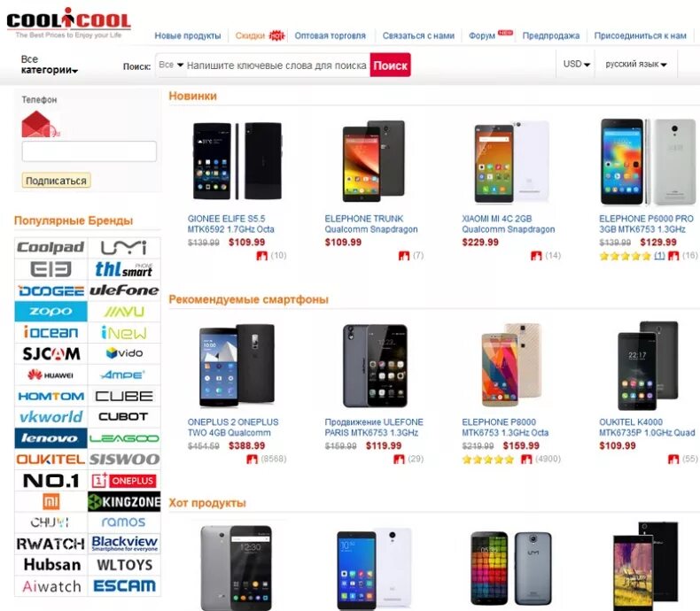Image resolution: width=700 pixels, height=611 pixels.
Task: Click the Doogee brand logo
Action: [x=51, y=290]
